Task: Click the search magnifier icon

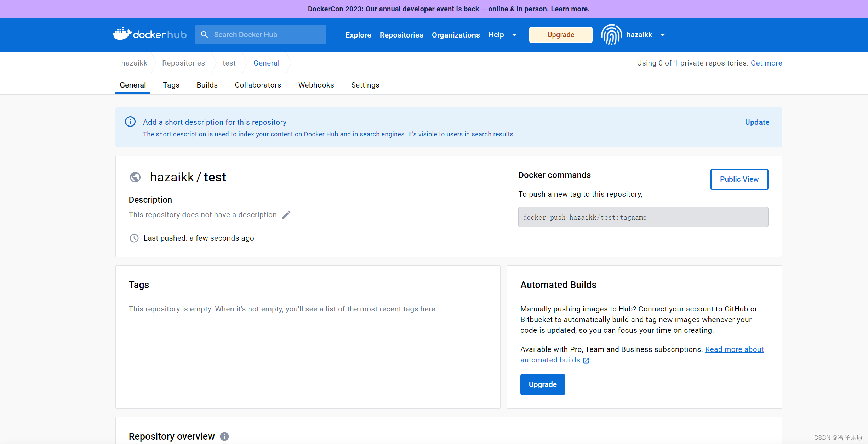Action: [x=204, y=35]
